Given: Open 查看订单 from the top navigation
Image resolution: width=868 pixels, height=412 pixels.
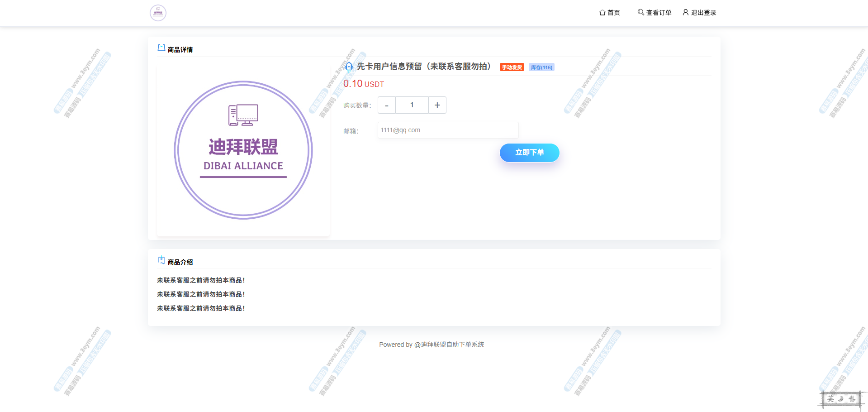Looking at the screenshot, I should click(x=659, y=13).
